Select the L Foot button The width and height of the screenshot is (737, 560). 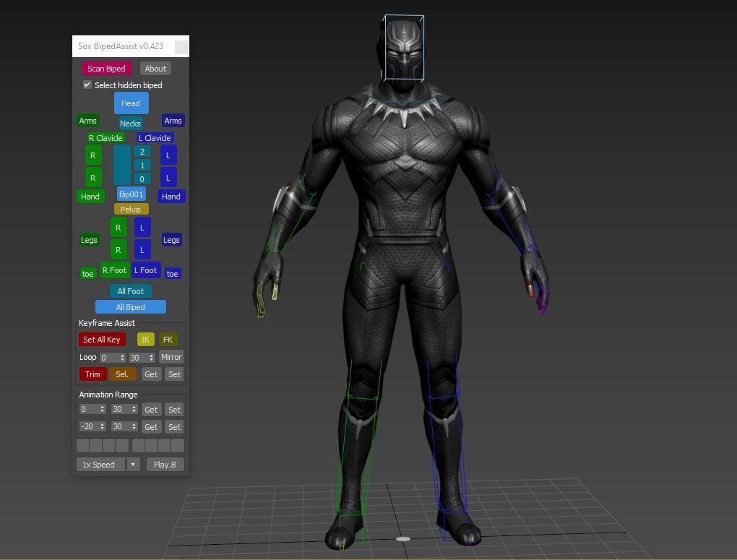tap(146, 270)
